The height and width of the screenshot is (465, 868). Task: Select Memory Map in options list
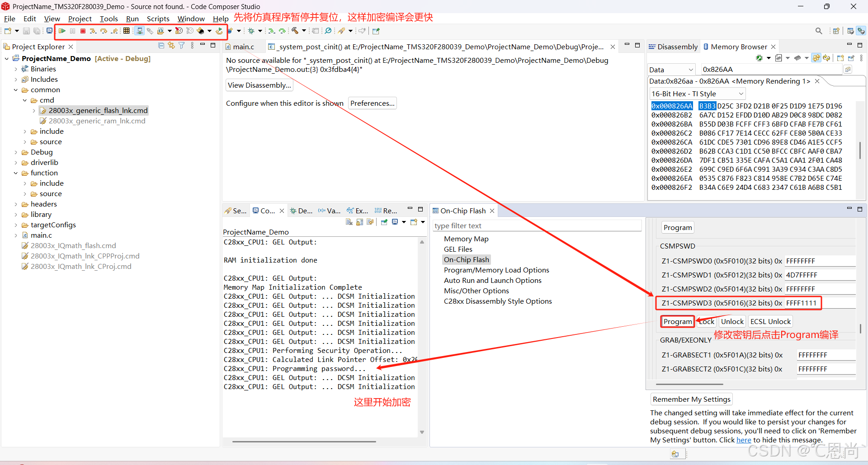(x=466, y=239)
